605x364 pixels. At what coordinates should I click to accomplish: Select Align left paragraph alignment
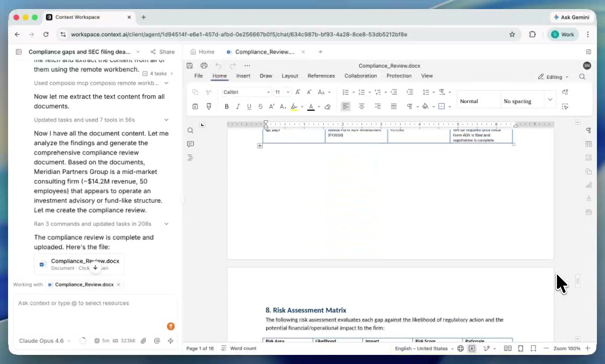345,107
